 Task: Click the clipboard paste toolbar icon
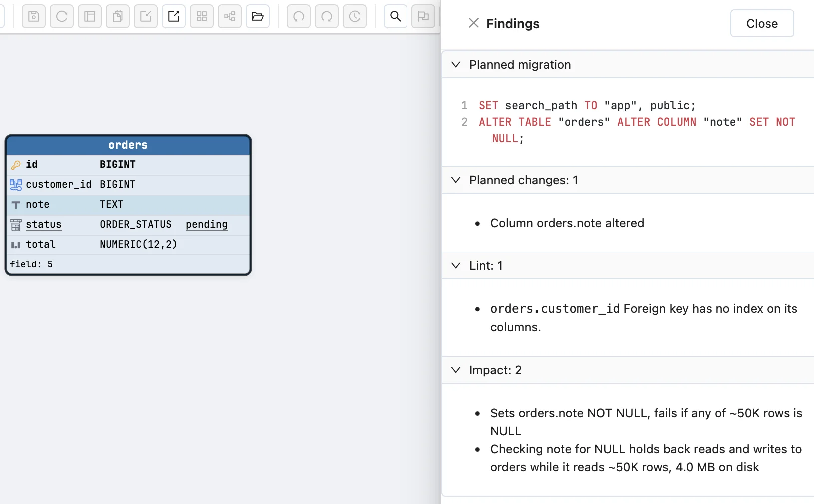pos(118,17)
